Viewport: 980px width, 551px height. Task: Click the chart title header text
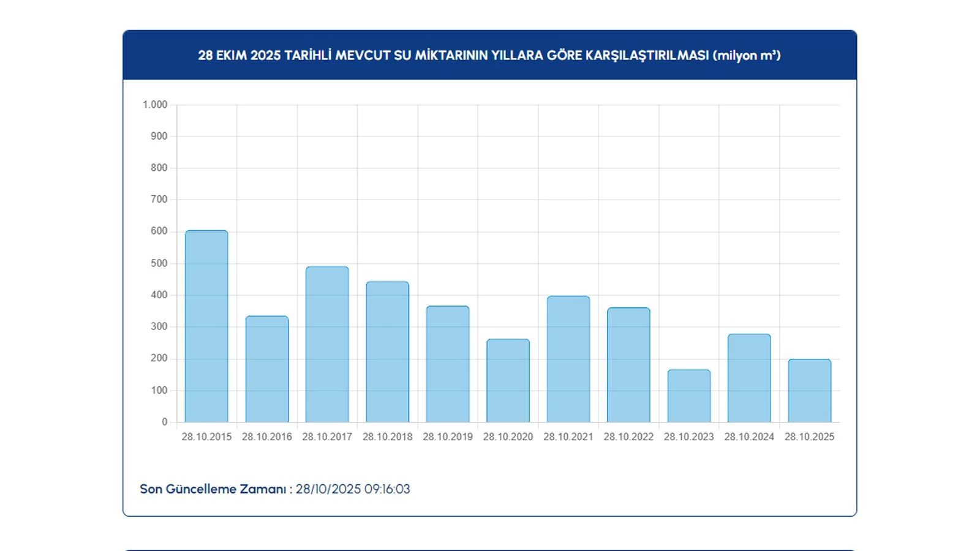(489, 55)
